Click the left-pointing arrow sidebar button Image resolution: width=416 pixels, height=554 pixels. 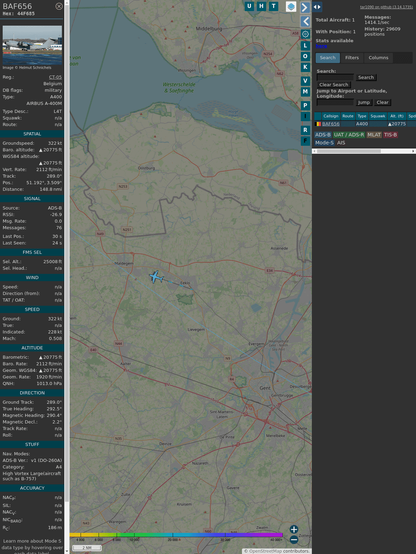305,21
